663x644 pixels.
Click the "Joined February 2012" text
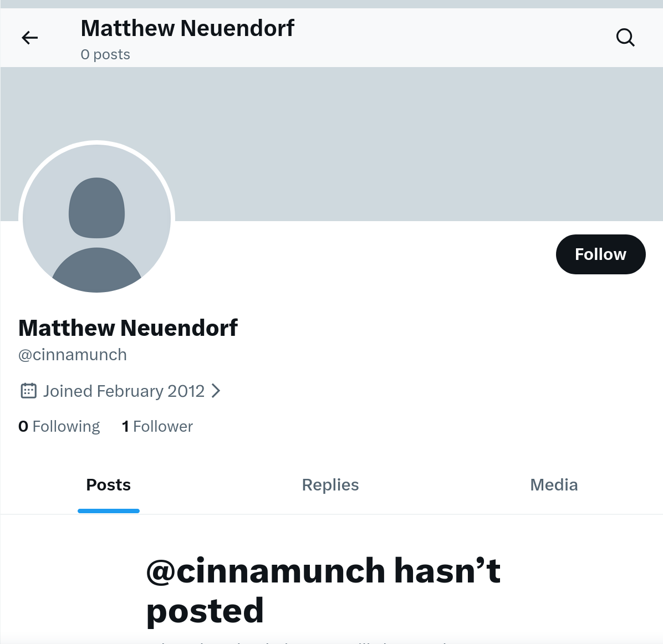coord(124,391)
